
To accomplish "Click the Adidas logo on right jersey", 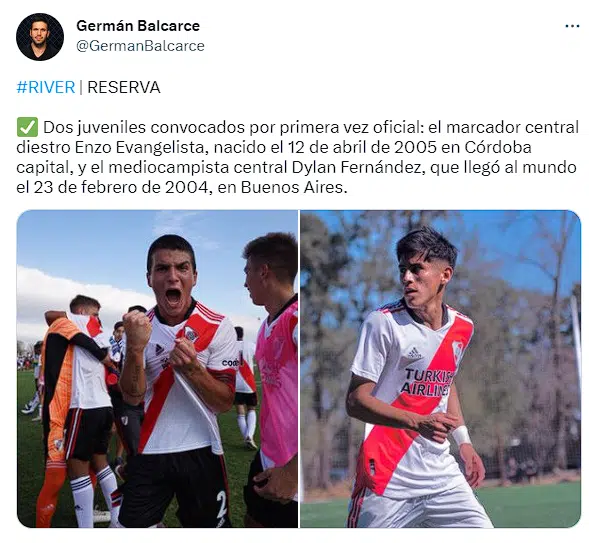I will pyautogui.click(x=414, y=353).
